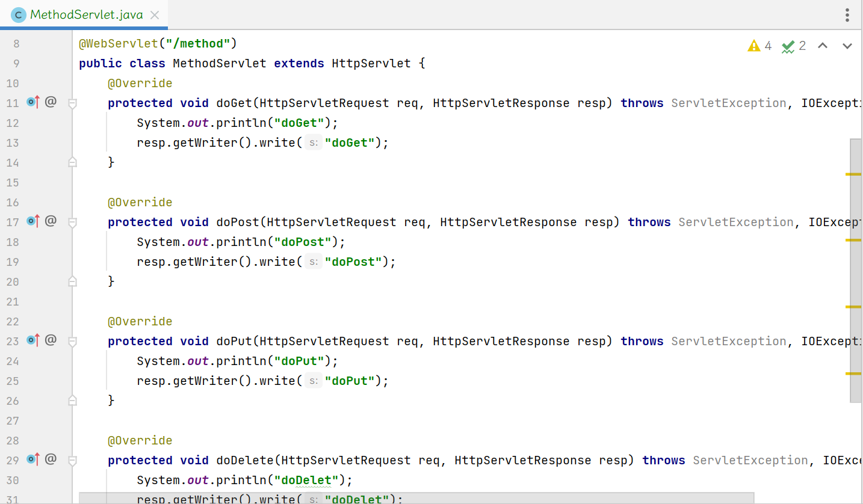Click line number 21 in the gutter
This screenshot has width=863, height=504.
click(x=13, y=301)
